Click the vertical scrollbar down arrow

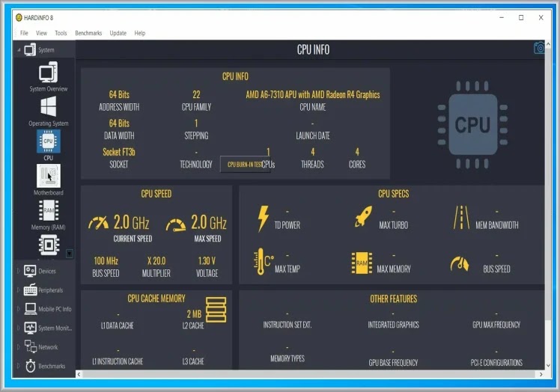548,366
